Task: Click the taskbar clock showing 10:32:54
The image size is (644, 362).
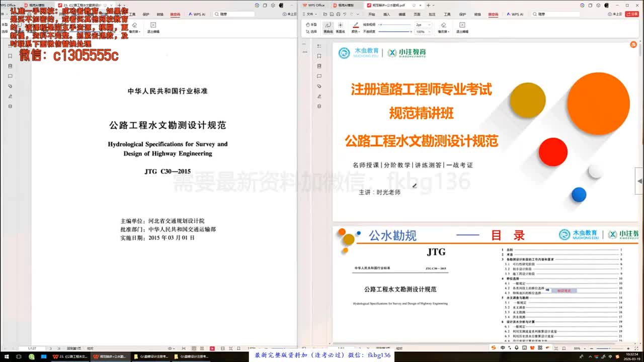Action: (631, 356)
